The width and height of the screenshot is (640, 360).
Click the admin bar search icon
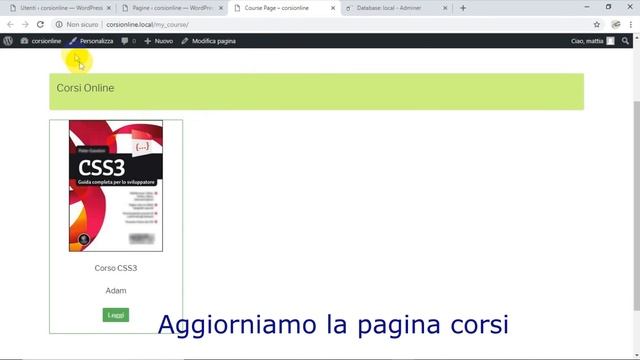[625, 41]
